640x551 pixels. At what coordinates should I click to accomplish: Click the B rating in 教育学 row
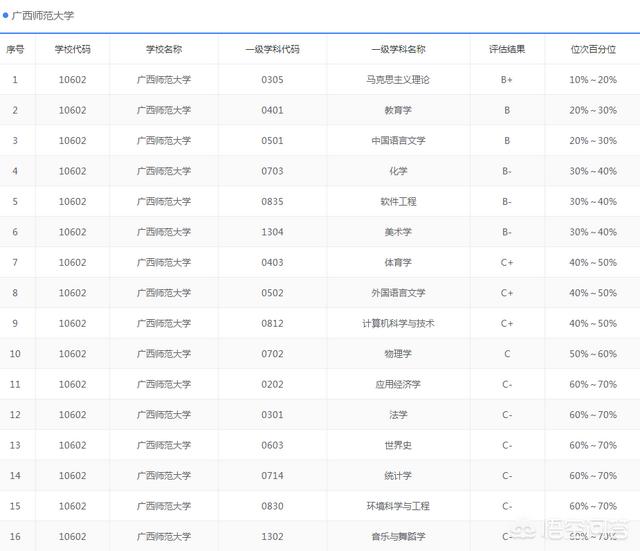(x=507, y=110)
